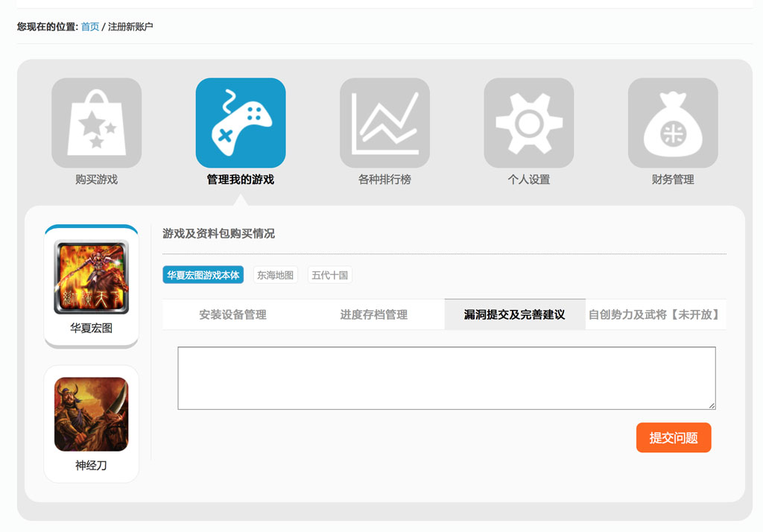Open the gear 个人设置 icon

click(528, 123)
